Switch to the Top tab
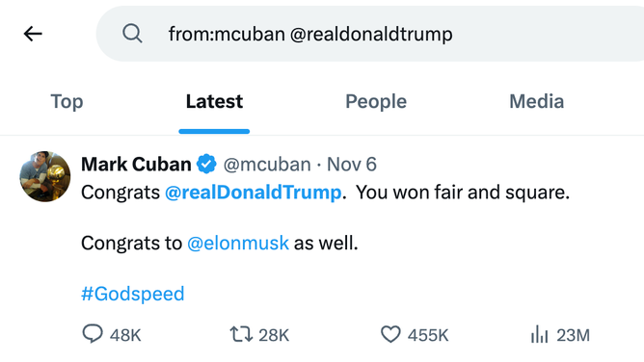Image resolution: width=644 pixels, height=362 pixels. 67,101
